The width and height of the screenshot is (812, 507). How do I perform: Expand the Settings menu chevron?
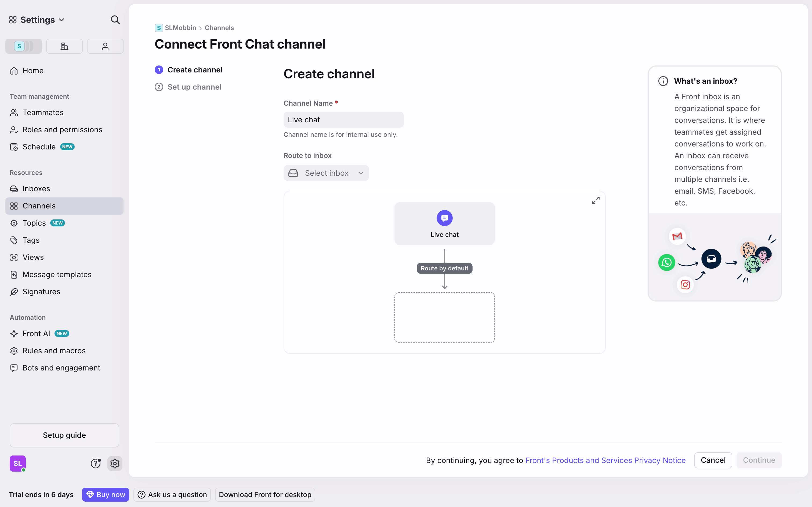click(62, 20)
